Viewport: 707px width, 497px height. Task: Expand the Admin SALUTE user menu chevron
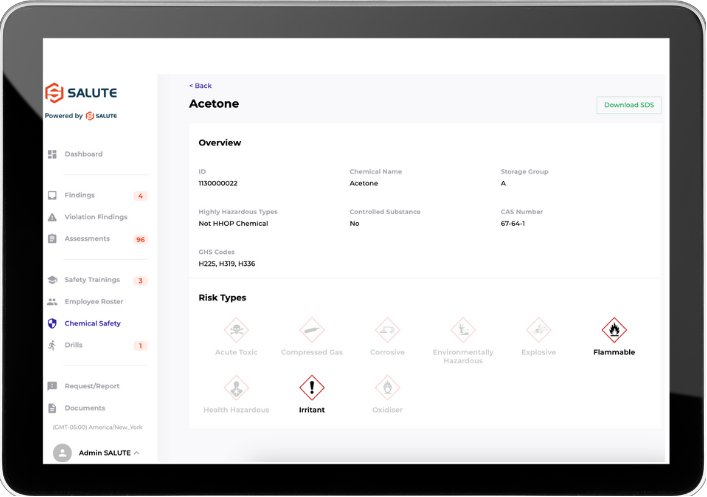coord(137,453)
